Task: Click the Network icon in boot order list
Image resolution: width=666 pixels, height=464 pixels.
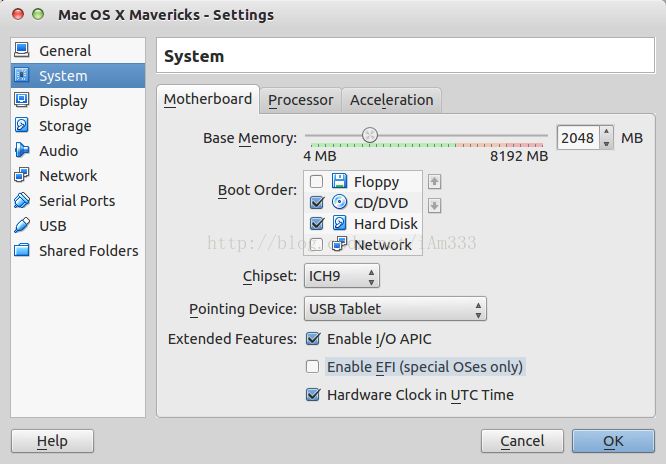Action: coord(339,244)
